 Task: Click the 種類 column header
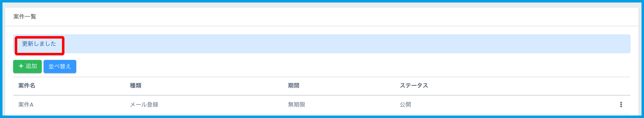pyautogui.click(x=135, y=86)
